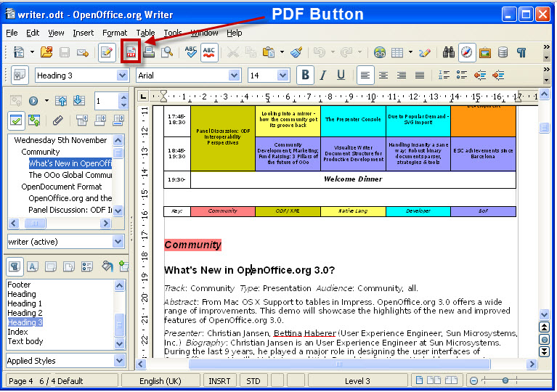
Task: Click Paragraph Styles icon in Styles panel
Action: click(15, 266)
